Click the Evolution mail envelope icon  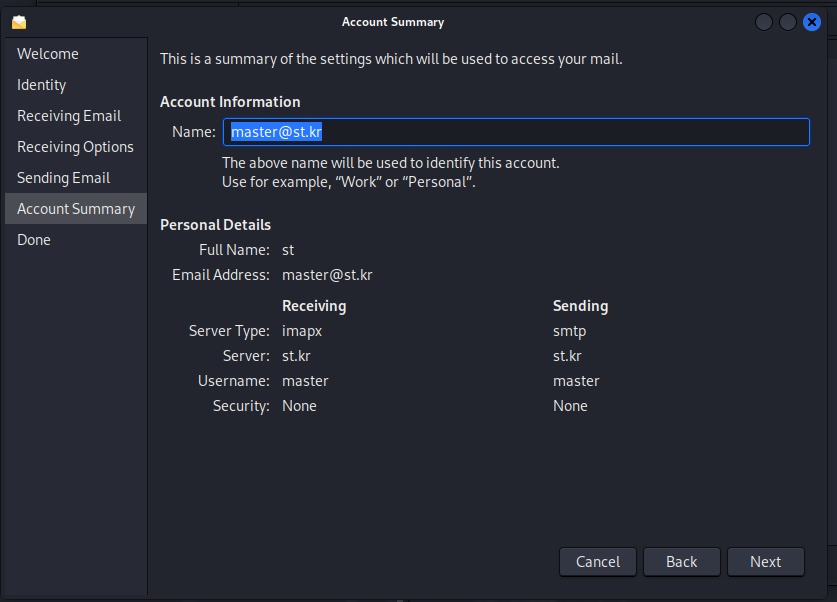(19, 22)
